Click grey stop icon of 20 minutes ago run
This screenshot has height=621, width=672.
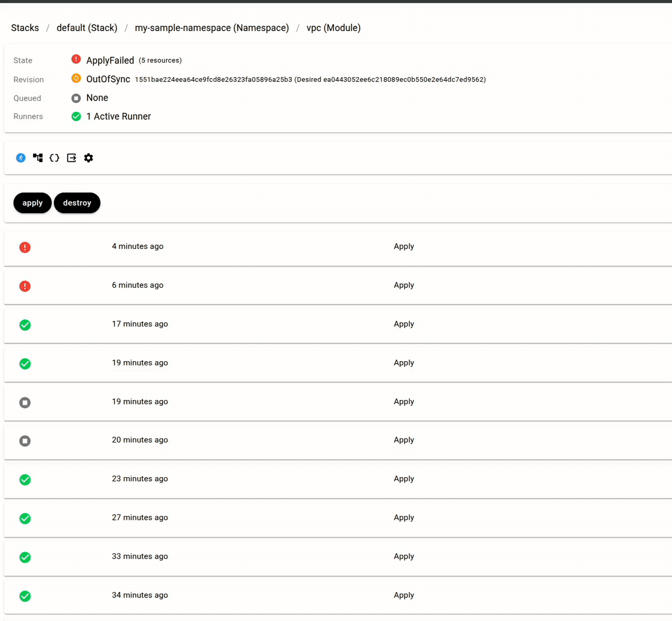tap(25, 441)
